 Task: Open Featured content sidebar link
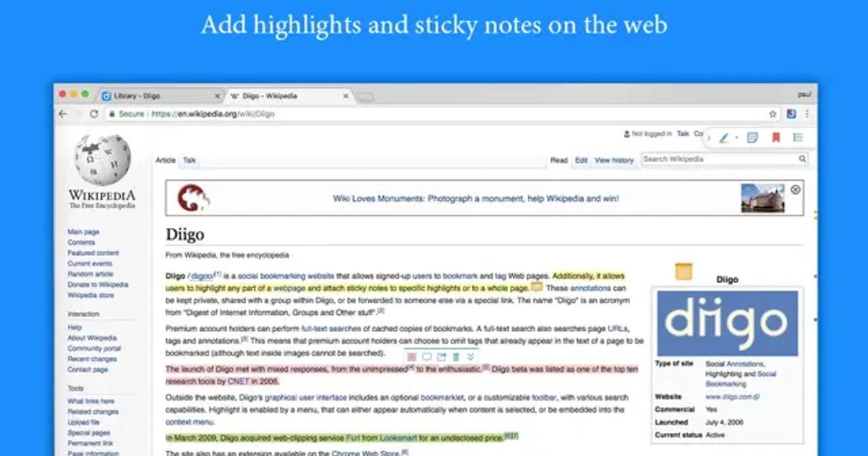(93, 253)
